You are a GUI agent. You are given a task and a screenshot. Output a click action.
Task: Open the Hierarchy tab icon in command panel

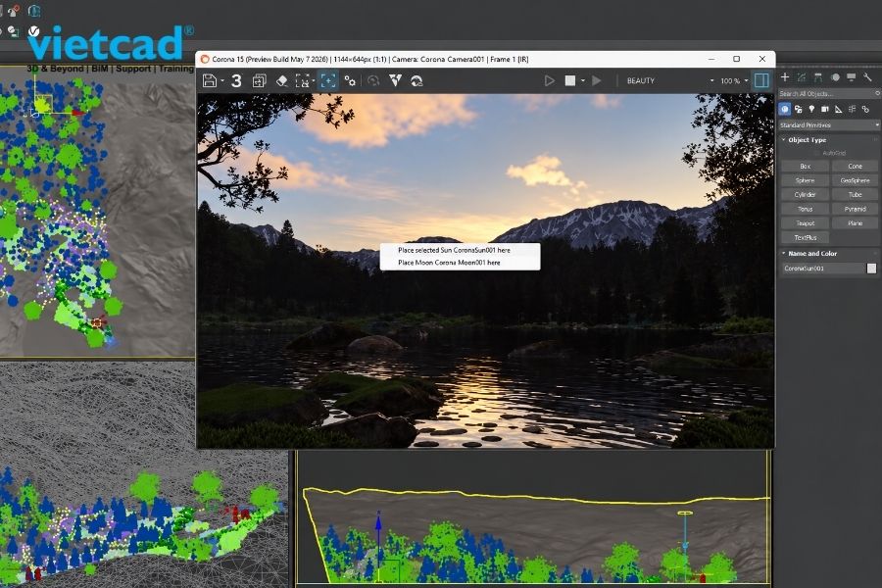(x=818, y=77)
